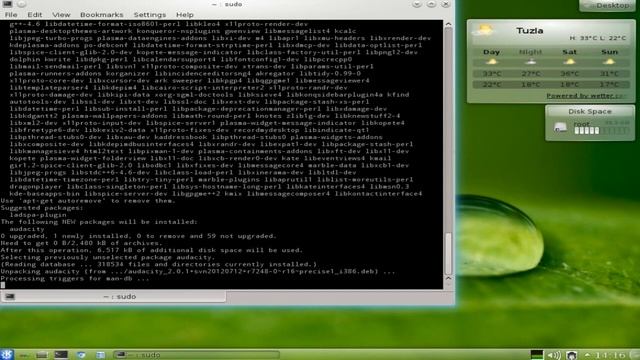Click the Tuzla city name in weather widget
This screenshot has height=360, width=640.
[x=530, y=31]
